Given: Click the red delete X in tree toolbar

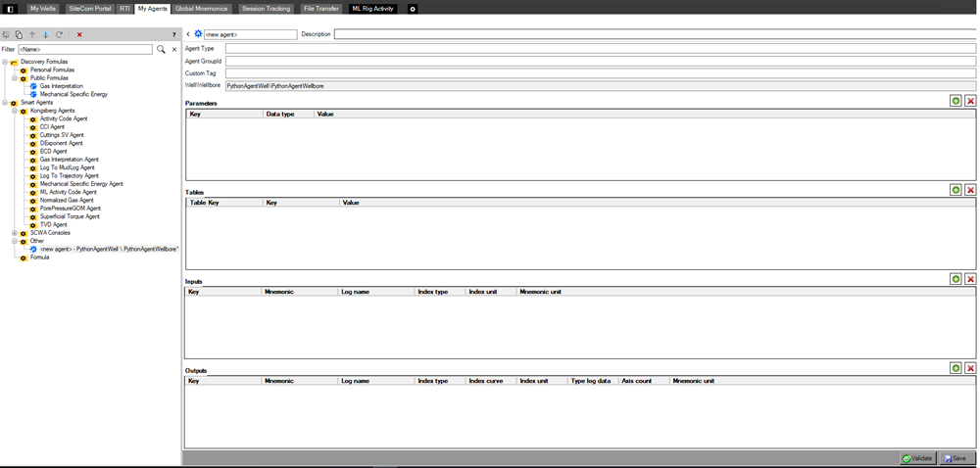Looking at the screenshot, I should coord(79,35).
